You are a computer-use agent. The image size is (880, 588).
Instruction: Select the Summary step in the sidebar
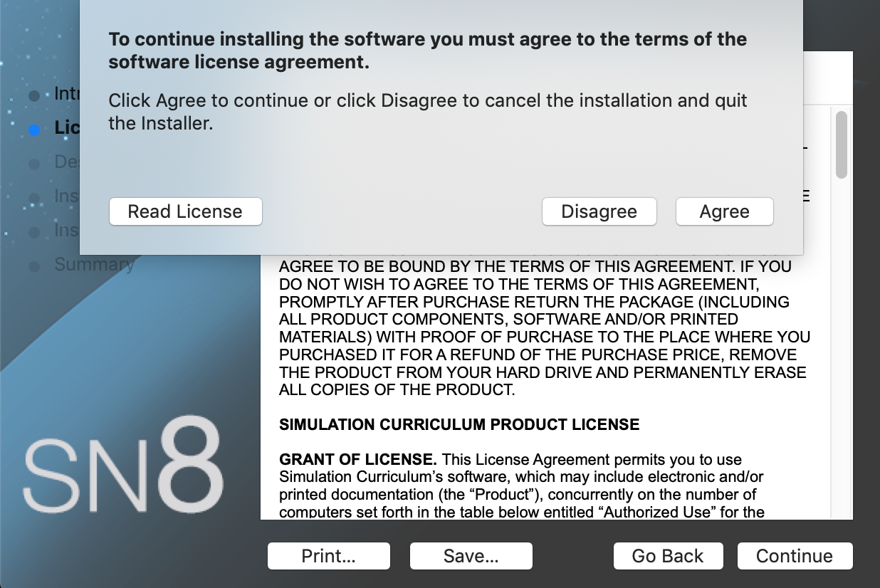pos(94,265)
